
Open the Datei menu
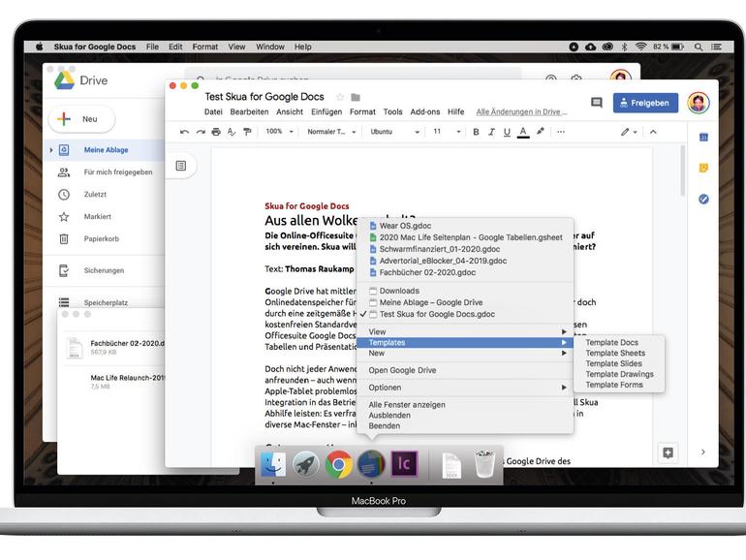pos(213,111)
